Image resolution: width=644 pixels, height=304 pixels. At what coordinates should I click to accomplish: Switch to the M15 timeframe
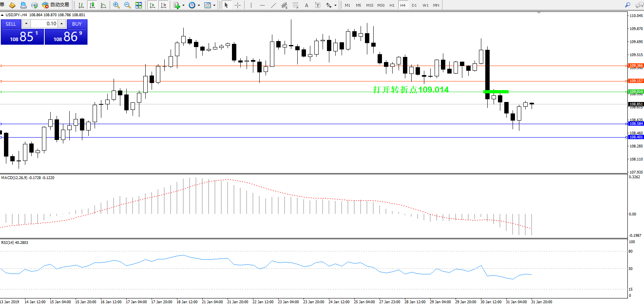pos(370,5)
